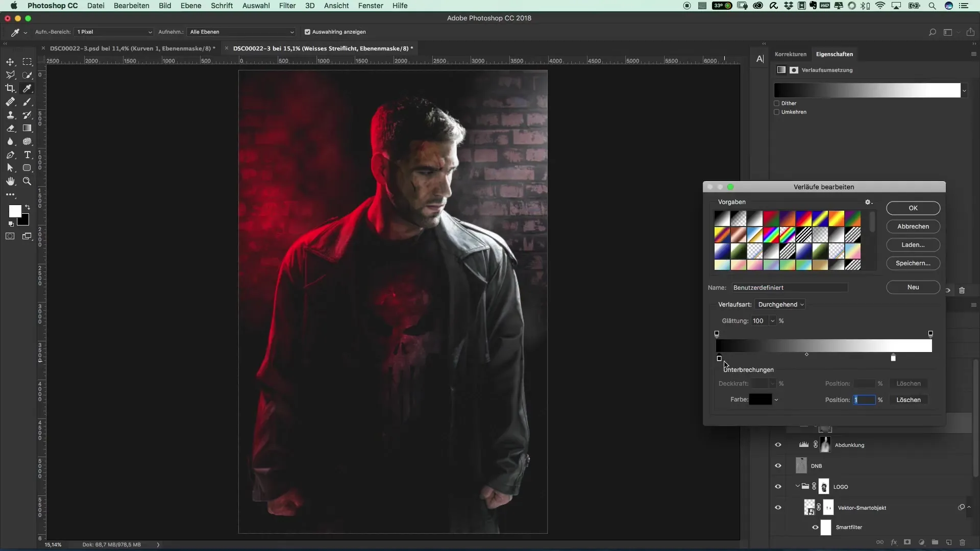Select the Hand tool
The image size is (980, 551).
(10, 181)
